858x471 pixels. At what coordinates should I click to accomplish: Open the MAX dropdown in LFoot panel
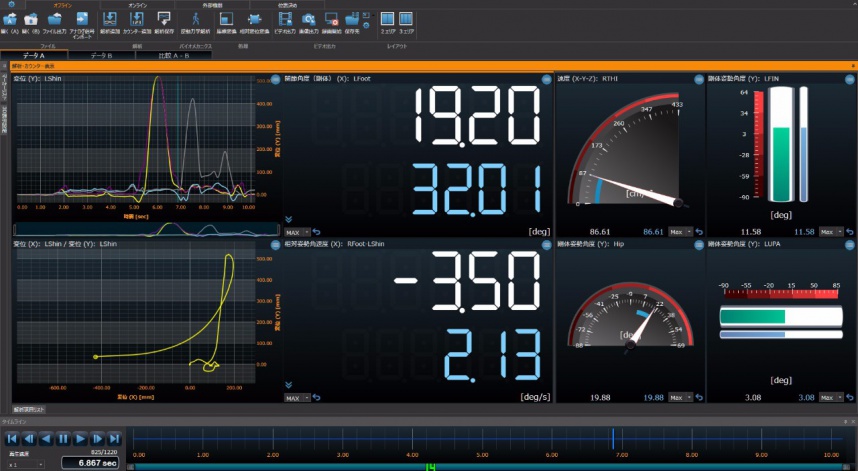point(297,231)
